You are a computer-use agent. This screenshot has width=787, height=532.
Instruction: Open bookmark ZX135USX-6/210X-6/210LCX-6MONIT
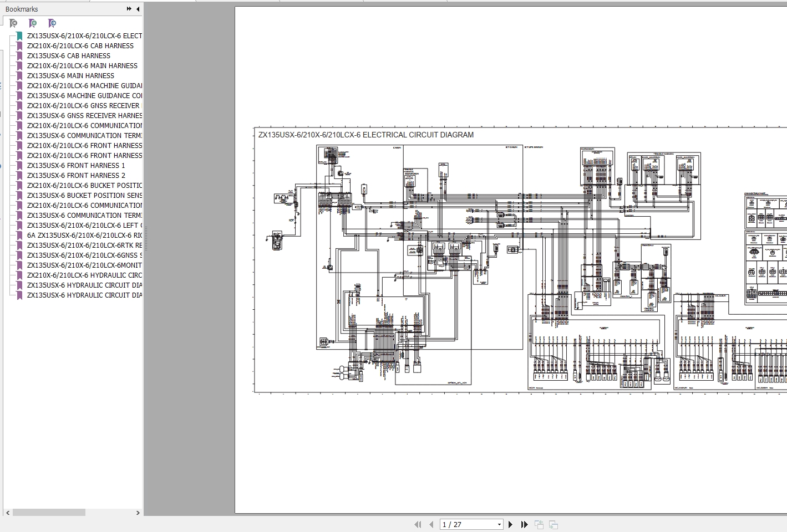(x=84, y=265)
